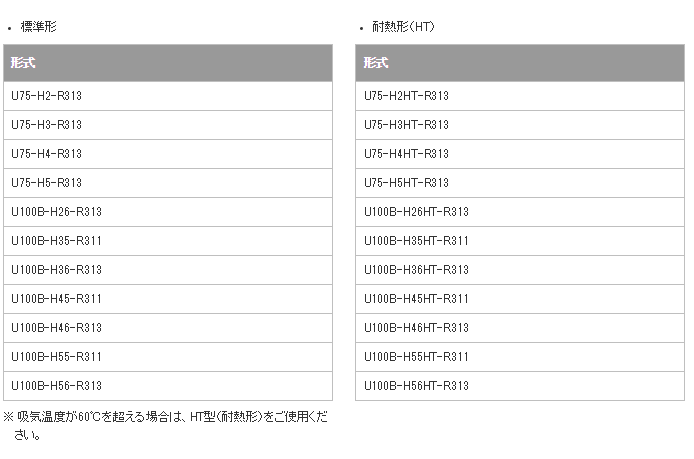Click the U75-H4-R313 entry
Image resolution: width=694 pixels, height=459 pixels.
46,154
